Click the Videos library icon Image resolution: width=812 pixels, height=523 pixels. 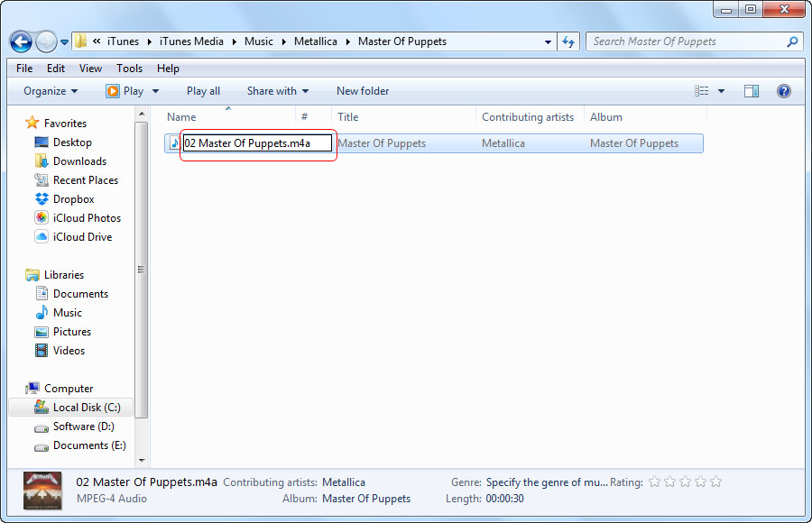click(x=42, y=351)
